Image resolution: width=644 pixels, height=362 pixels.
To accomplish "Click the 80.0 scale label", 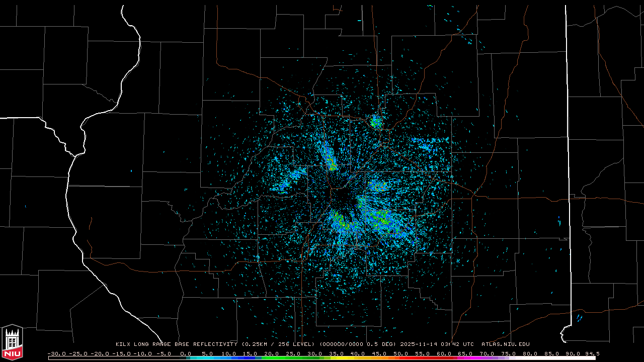I will click(530, 353).
